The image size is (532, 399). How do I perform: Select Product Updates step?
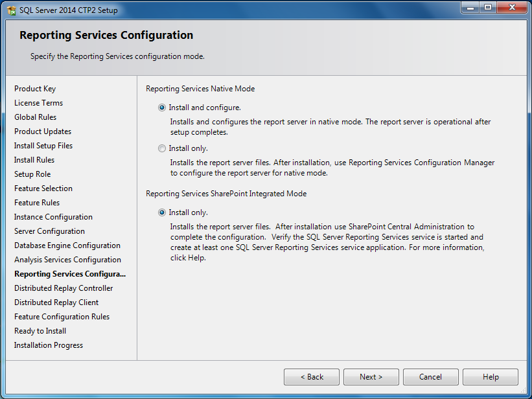point(43,131)
